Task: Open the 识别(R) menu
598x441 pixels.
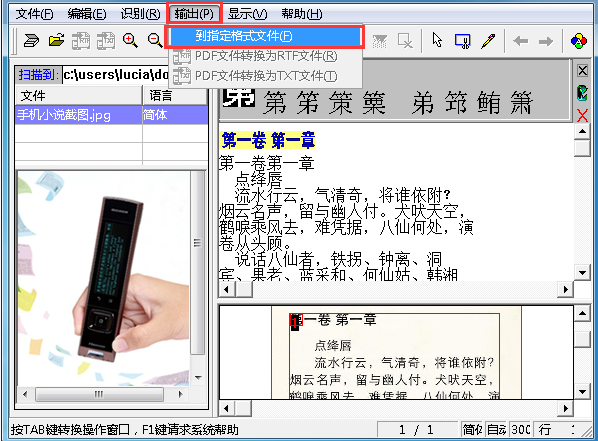Action: 140,14
